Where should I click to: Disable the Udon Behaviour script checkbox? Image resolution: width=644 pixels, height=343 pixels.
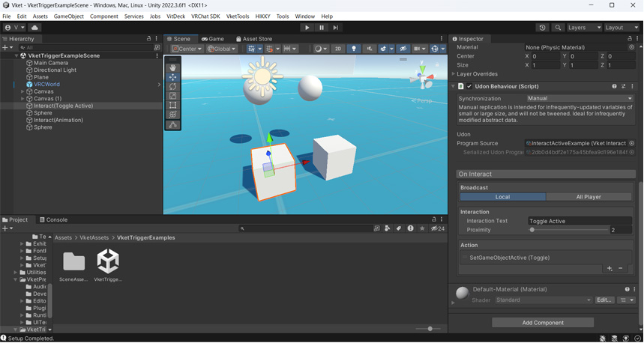pos(469,86)
